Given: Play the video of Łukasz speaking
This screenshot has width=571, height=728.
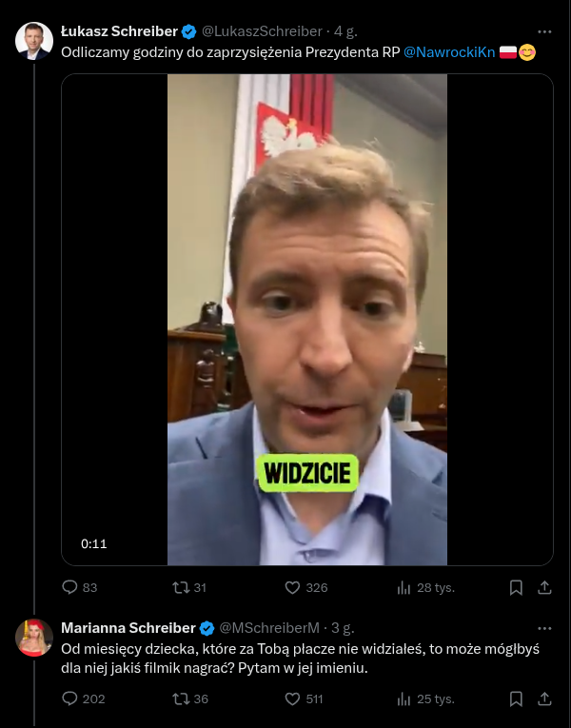Looking at the screenshot, I should click(306, 320).
